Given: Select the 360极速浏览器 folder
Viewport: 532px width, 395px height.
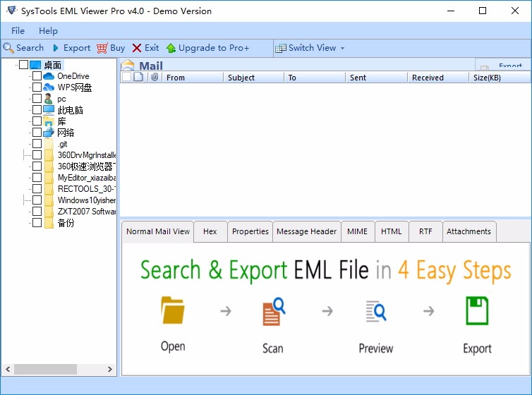Looking at the screenshot, I should coord(87,166).
